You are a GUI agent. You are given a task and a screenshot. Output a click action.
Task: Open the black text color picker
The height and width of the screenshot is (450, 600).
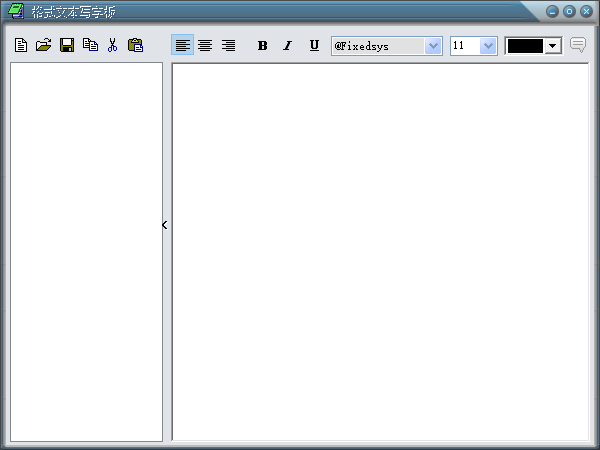(x=552, y=46)
